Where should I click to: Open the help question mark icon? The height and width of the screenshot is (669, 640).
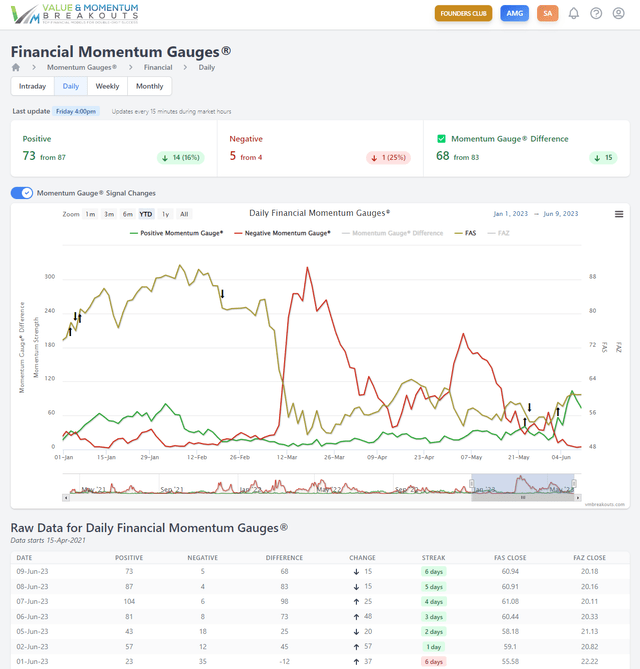point(596,14)
